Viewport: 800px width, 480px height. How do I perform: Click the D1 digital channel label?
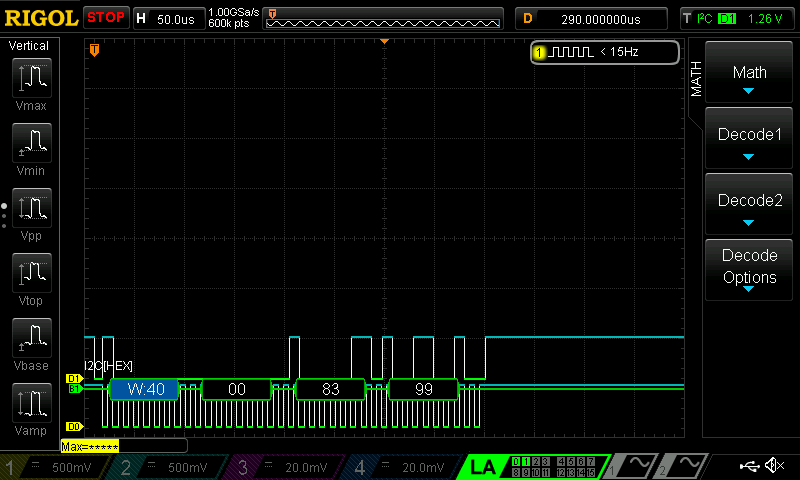[74, 378]
